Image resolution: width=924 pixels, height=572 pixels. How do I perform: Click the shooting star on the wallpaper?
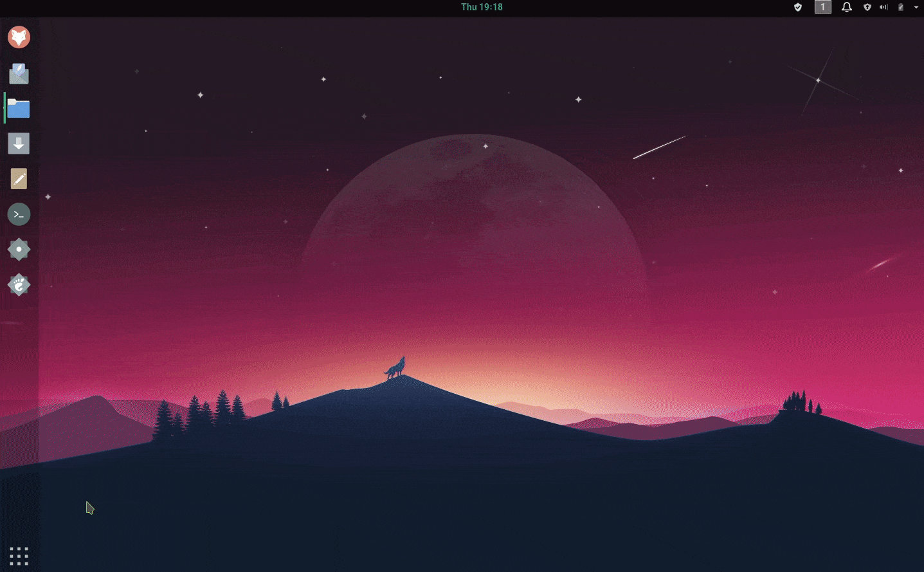click(x=660, y=147)
